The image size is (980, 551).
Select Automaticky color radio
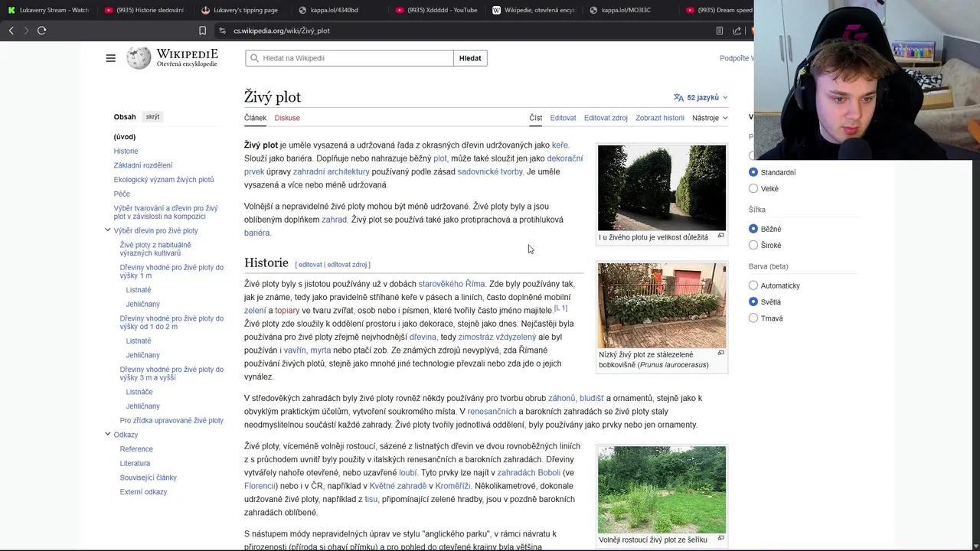click(x=753, y=285)
